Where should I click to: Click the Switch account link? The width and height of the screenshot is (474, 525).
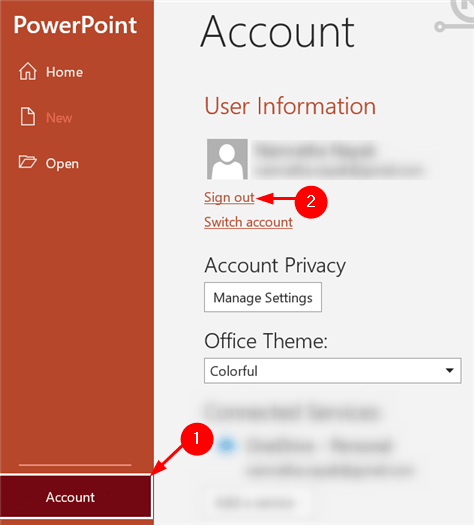tap(248, 222)
